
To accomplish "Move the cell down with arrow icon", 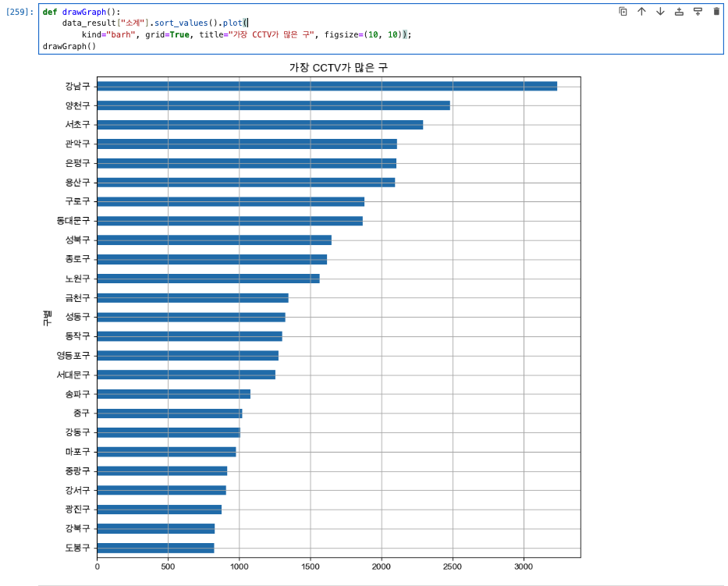I will pos(660,12).
